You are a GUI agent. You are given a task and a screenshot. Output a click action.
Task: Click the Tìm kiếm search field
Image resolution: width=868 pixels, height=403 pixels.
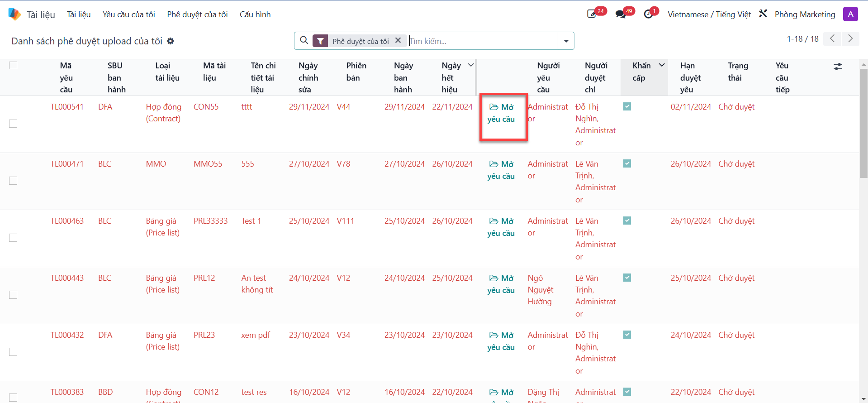click(483, 41)
